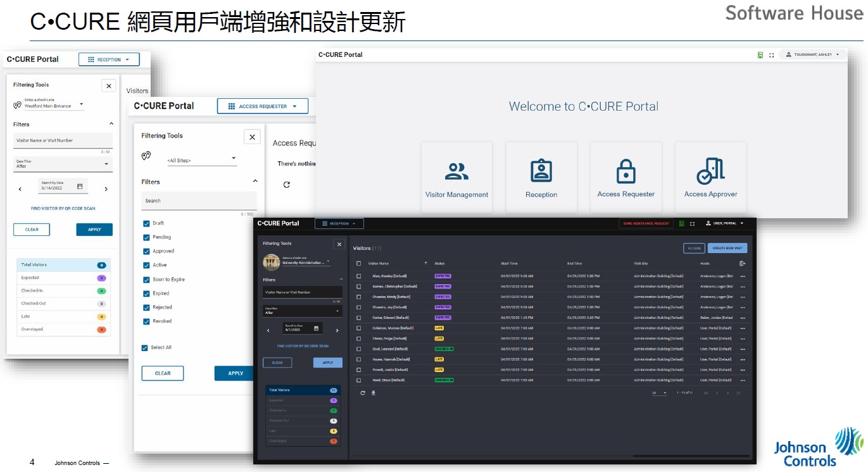Click download icon below dark visitors table
This screenshot has width=868, height=472.
[x=374, y=393]
